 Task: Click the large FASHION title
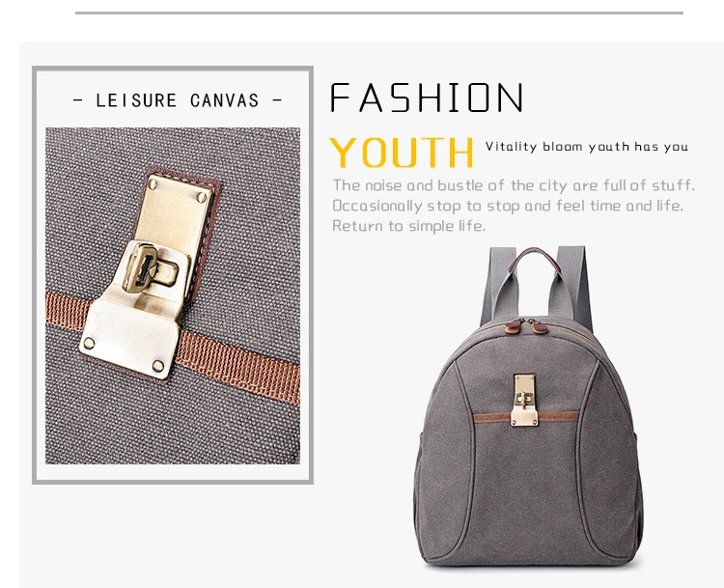click(427, 98)
